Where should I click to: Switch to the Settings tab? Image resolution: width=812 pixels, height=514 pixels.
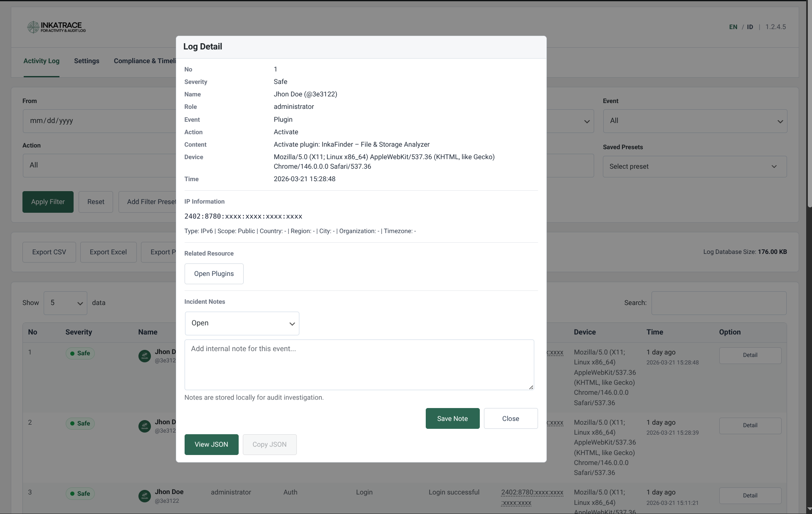[x=86, y=61]
